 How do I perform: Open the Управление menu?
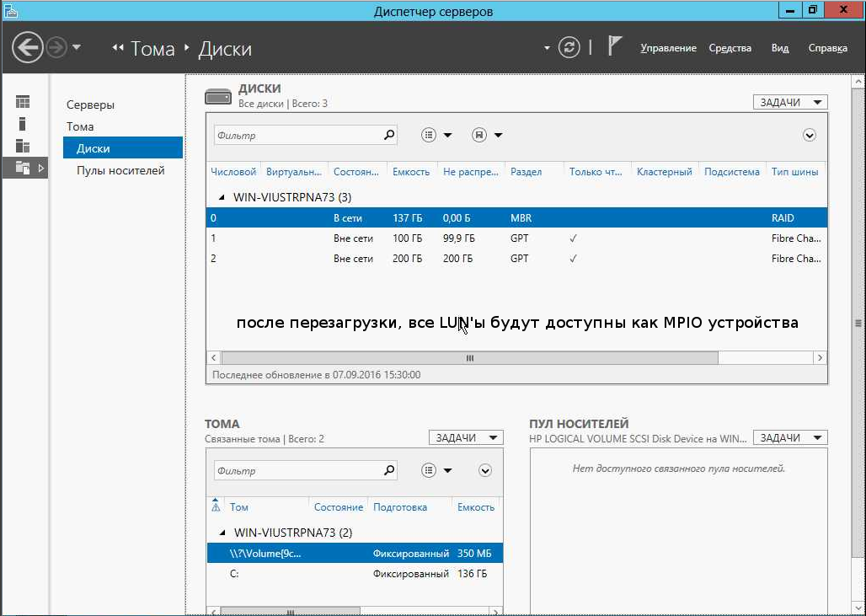[x=668, y=48]
